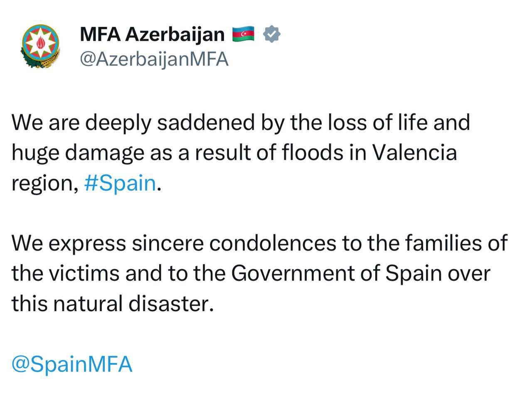Click the first paragraph about Valencia floods

pos(241,153)
